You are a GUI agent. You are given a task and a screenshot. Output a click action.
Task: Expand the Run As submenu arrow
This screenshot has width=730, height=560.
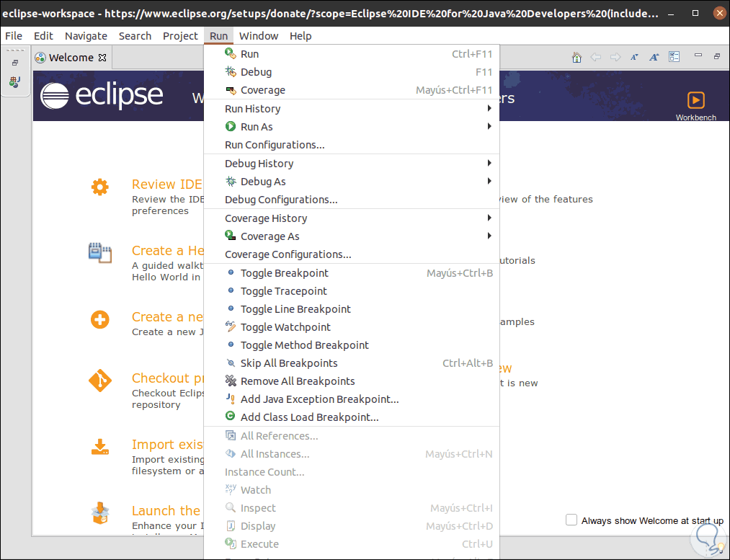point(489,126)
